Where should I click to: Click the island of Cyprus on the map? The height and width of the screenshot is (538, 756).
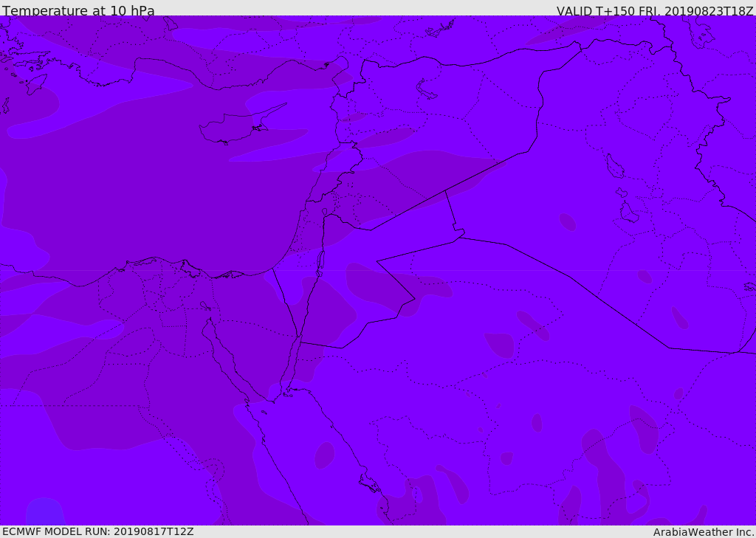click(x=236, y=126)
